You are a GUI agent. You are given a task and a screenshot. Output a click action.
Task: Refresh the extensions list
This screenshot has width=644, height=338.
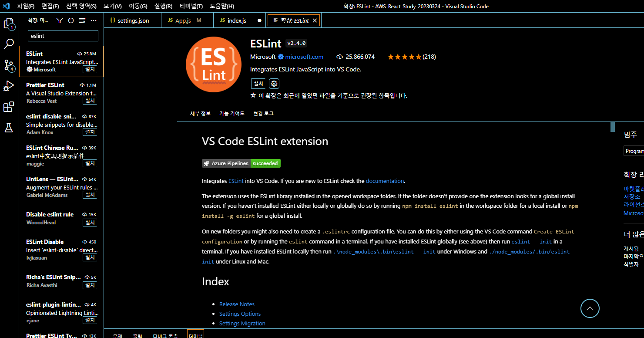[x=71, y=20]
